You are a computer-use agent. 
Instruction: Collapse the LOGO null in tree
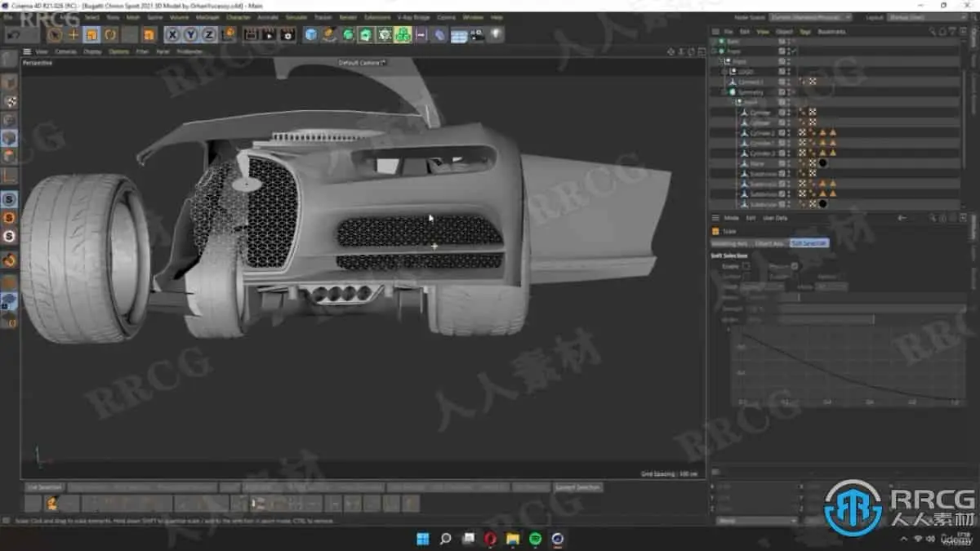725,72
